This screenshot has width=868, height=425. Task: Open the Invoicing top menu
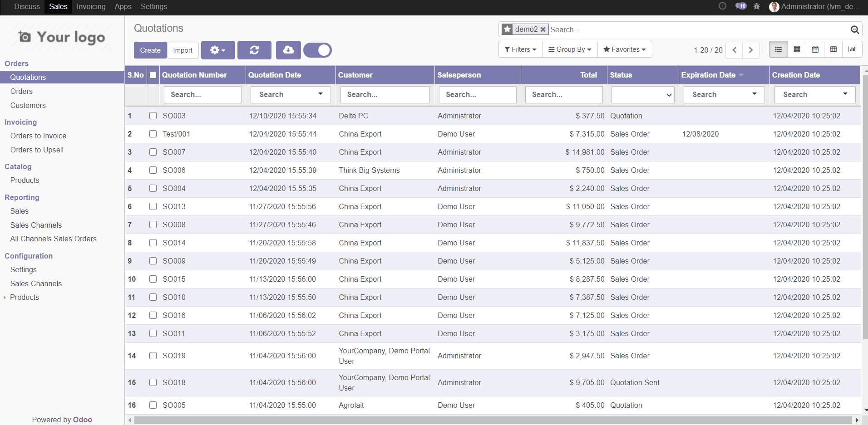pyautogui.click(x=91, y=6)
